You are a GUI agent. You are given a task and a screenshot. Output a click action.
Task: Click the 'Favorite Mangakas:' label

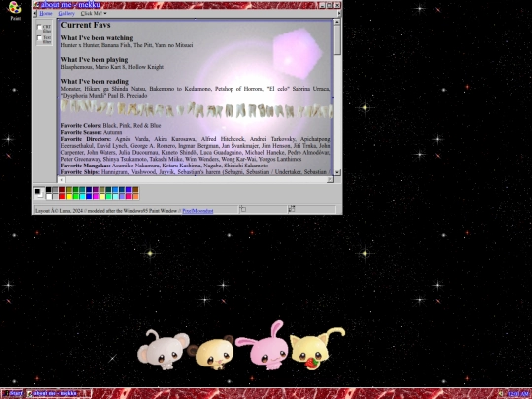(86, 166)
